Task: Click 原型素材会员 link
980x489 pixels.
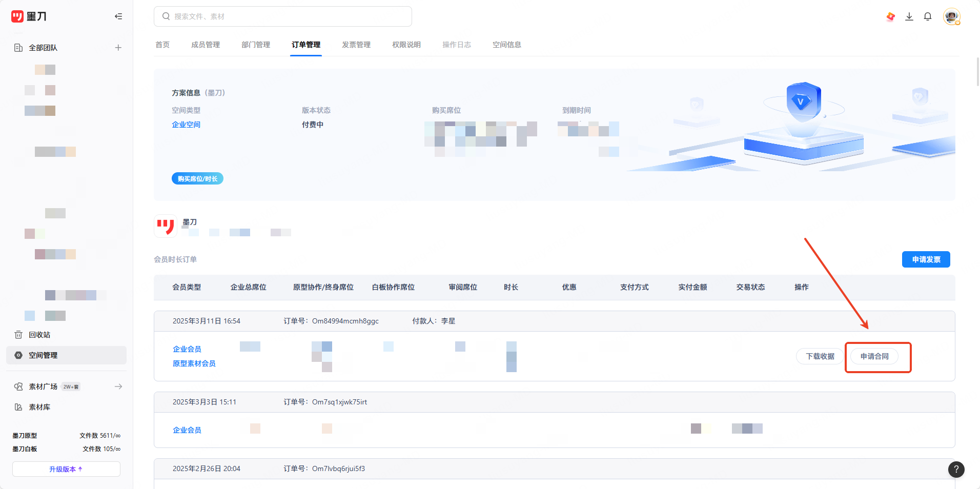Action: (194, 363)
